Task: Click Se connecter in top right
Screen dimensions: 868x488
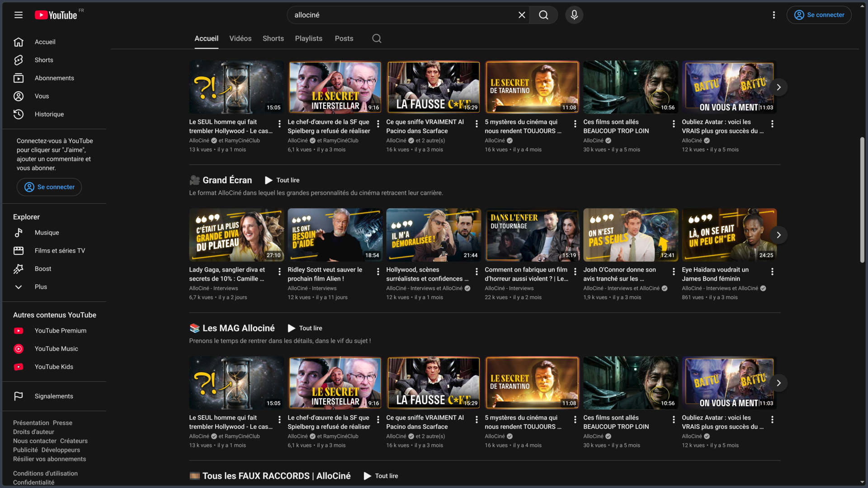Action: pos(819,15)
